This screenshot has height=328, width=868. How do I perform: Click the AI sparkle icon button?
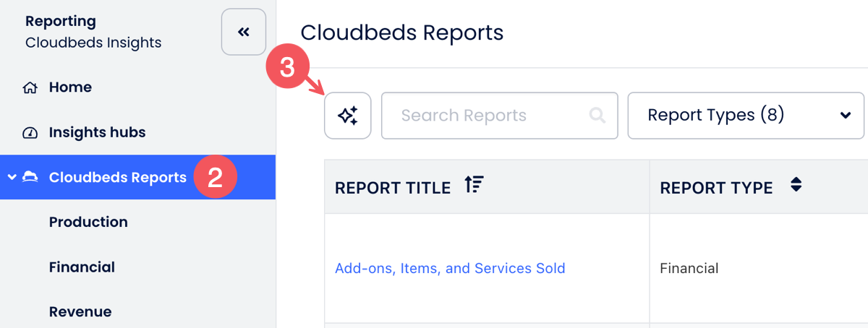[x=348, y=116]
